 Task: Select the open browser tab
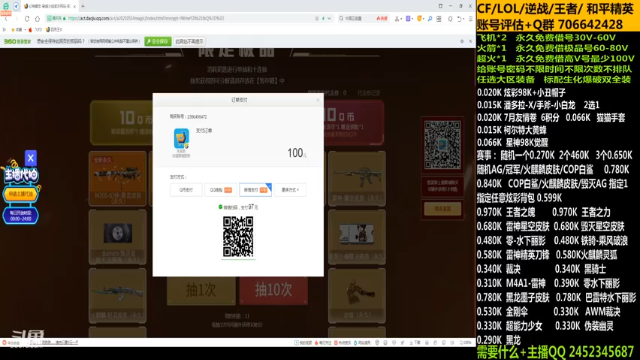coord(49,6)
